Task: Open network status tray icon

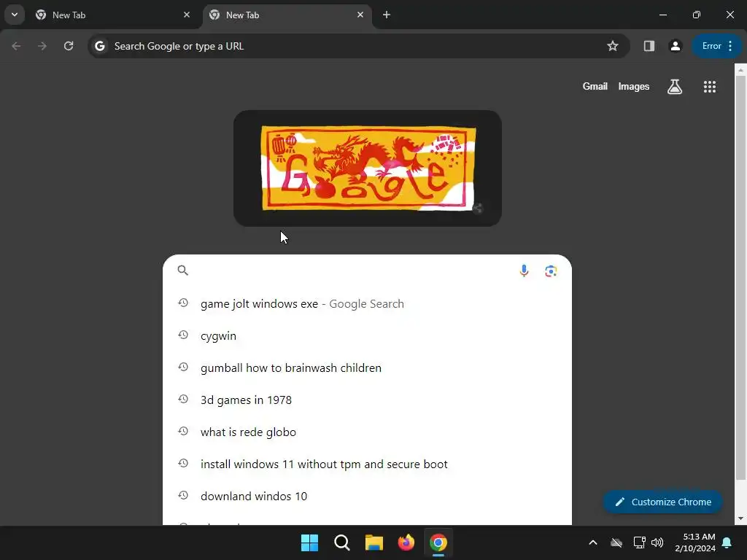Action: click(x=639, y=542)
